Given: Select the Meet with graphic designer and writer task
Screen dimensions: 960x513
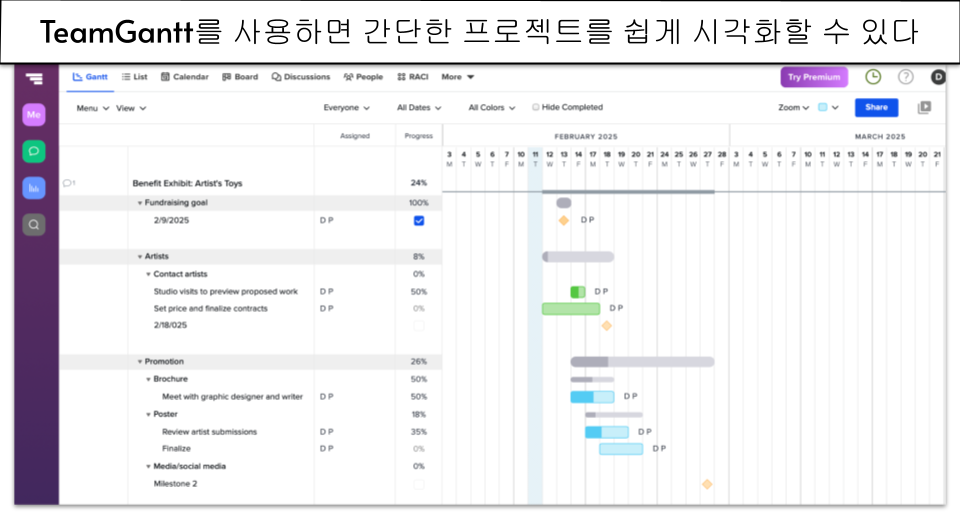Looking at the screenshot, I should pos(232,397).
